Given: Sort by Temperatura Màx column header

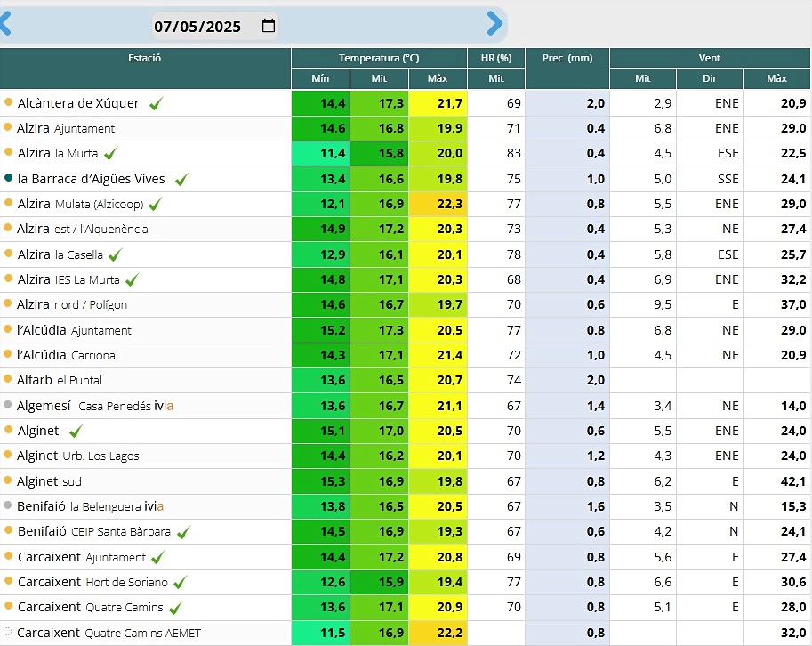Looking at the screenshot, I should (438, 78).
